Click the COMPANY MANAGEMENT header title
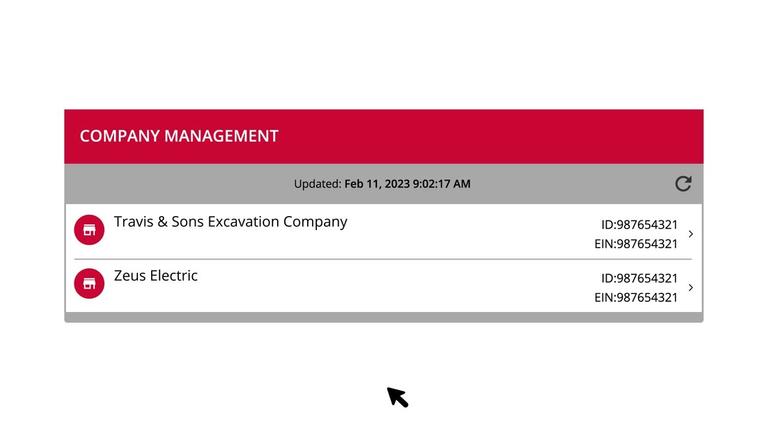768x432 pixels. [x=179, y=136]
